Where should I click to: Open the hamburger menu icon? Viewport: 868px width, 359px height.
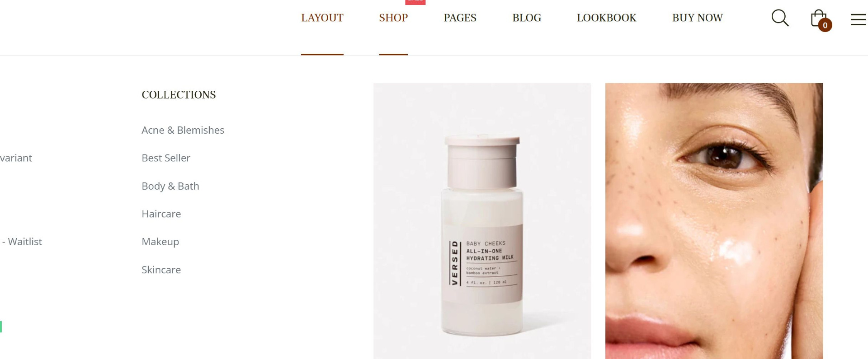[858, 19]
